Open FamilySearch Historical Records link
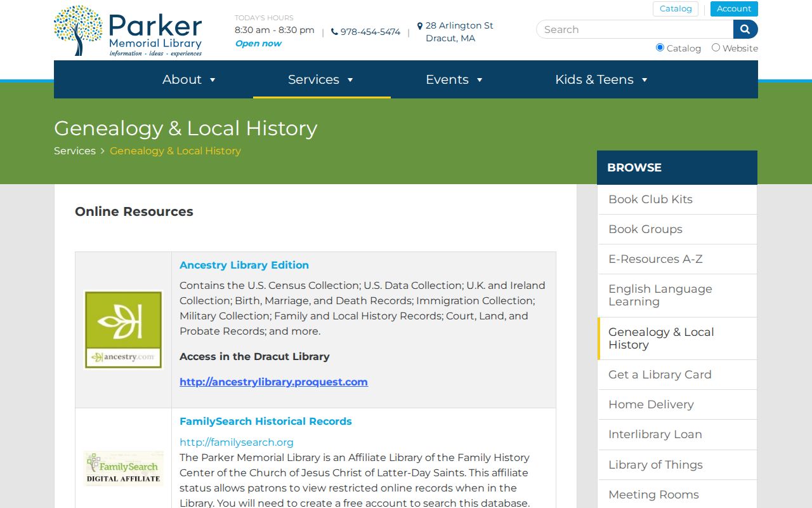812x508 pixels. click(x=266, y=421)
